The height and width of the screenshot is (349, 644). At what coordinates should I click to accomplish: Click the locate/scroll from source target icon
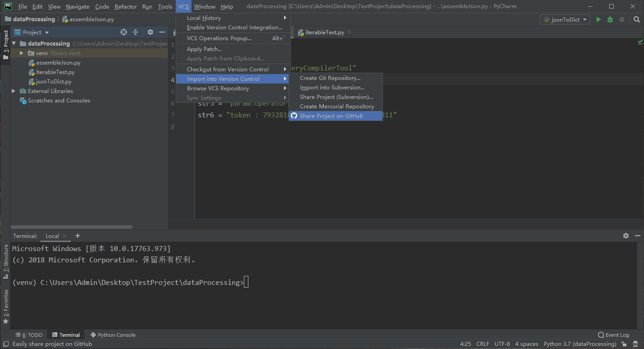point(124,32)
